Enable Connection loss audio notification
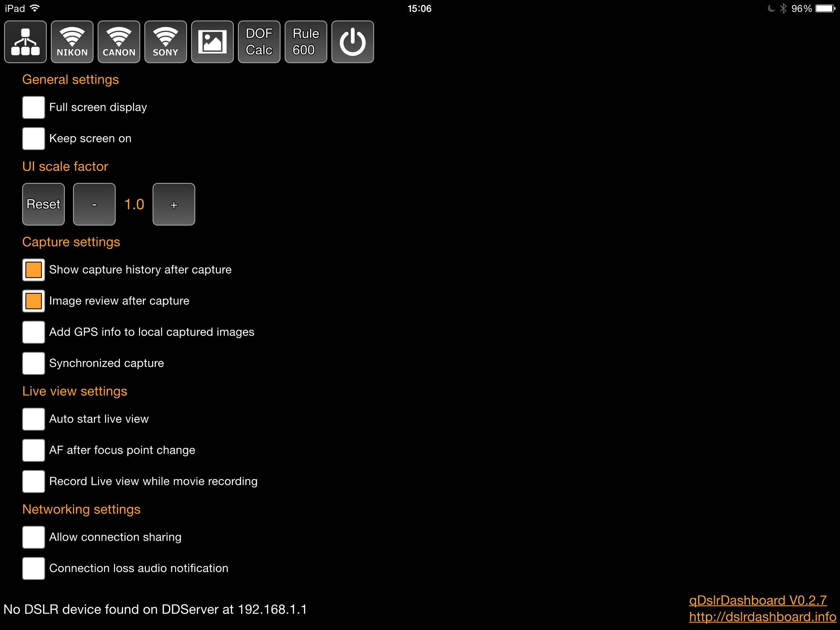The image size is (840, 630). [34, 568]
